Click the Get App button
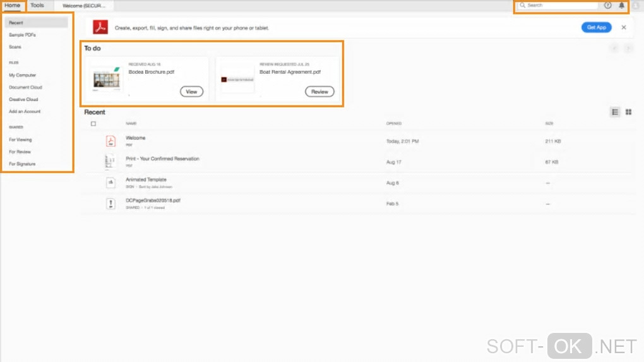This screenshot has height=362, width=644. (x=597, y=28)
